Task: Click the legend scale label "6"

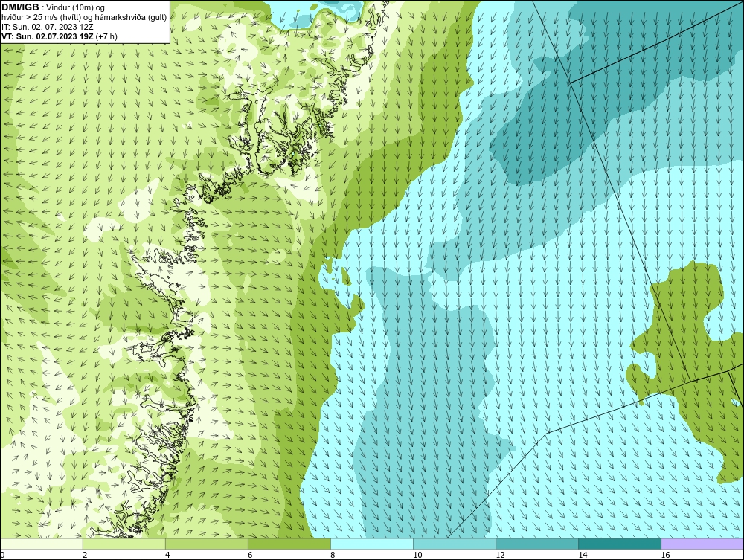Action: coord(249,555)
